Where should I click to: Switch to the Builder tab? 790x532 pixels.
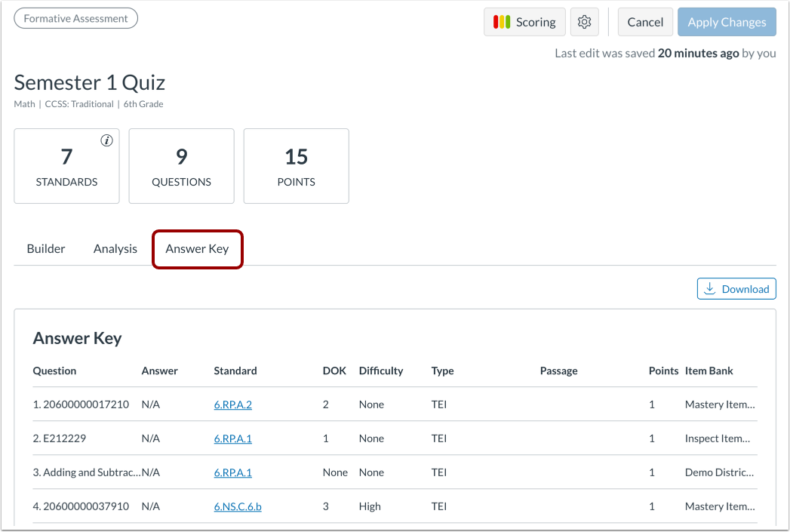click(46, 248)
